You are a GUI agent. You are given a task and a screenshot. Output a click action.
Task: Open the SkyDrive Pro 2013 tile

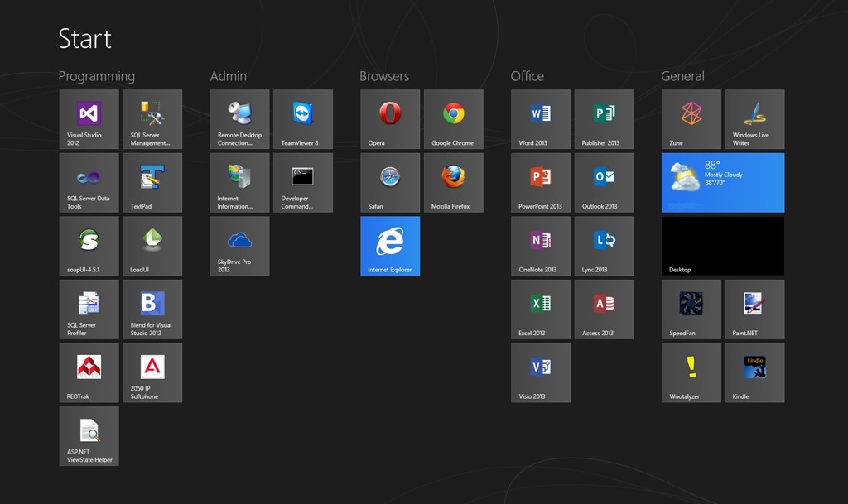239,246
